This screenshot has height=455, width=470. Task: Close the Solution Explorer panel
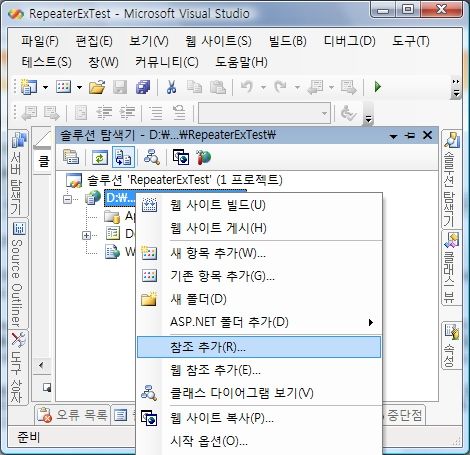tap(427, 135)
